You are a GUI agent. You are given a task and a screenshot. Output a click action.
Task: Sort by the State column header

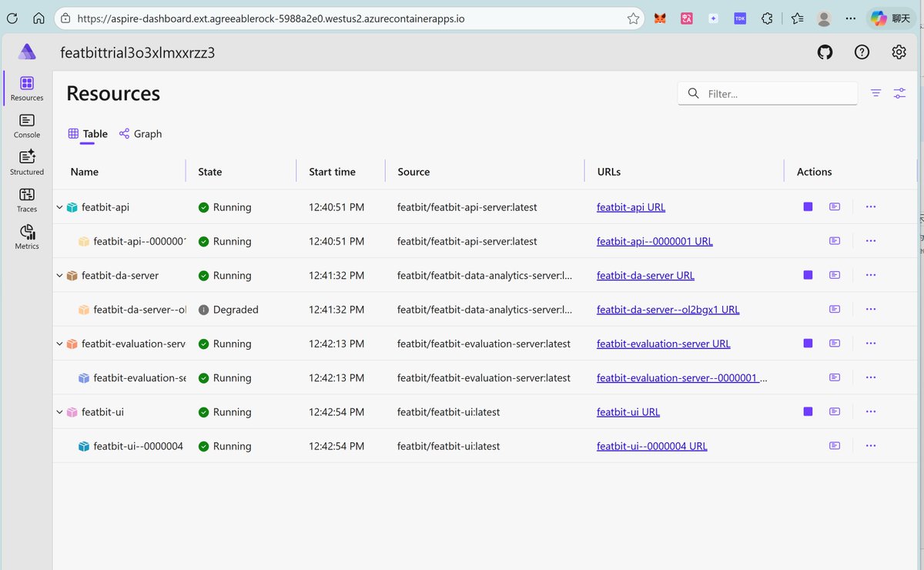click(210, 172)
